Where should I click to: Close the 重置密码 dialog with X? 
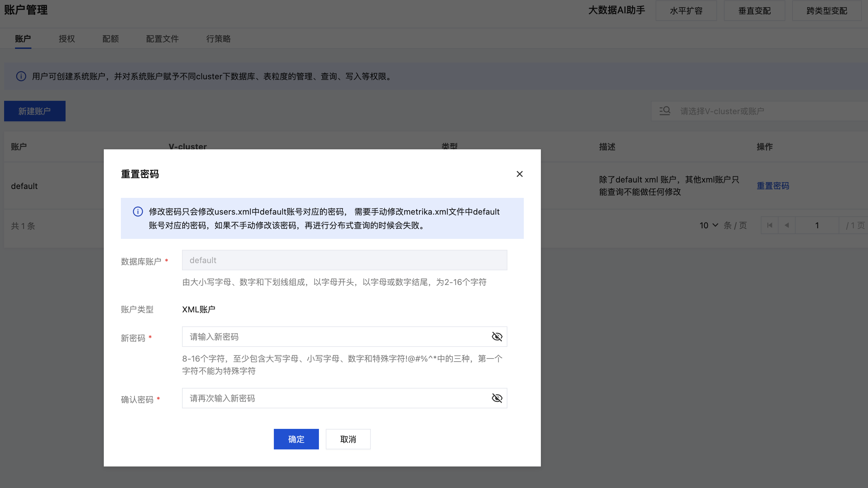pyautogui.click(x=519, y=174)
